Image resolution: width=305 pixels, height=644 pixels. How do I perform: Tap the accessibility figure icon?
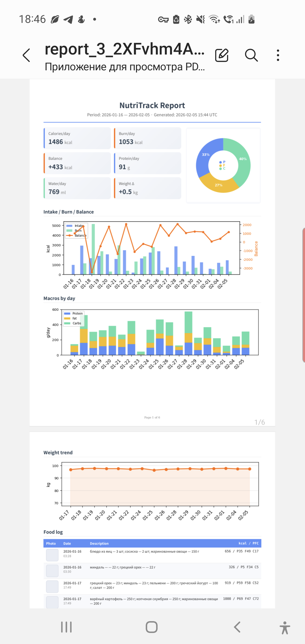point(285,628)
